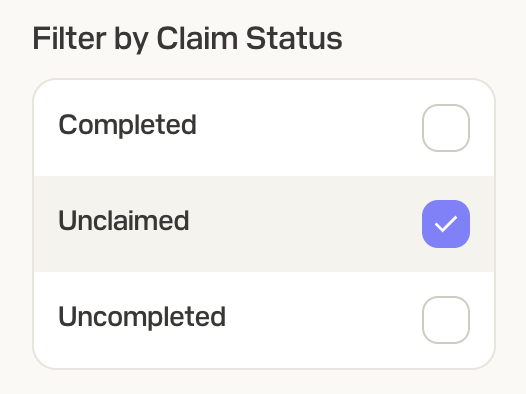Click the highlighted Unclaimed row

[x=264, y=224]
